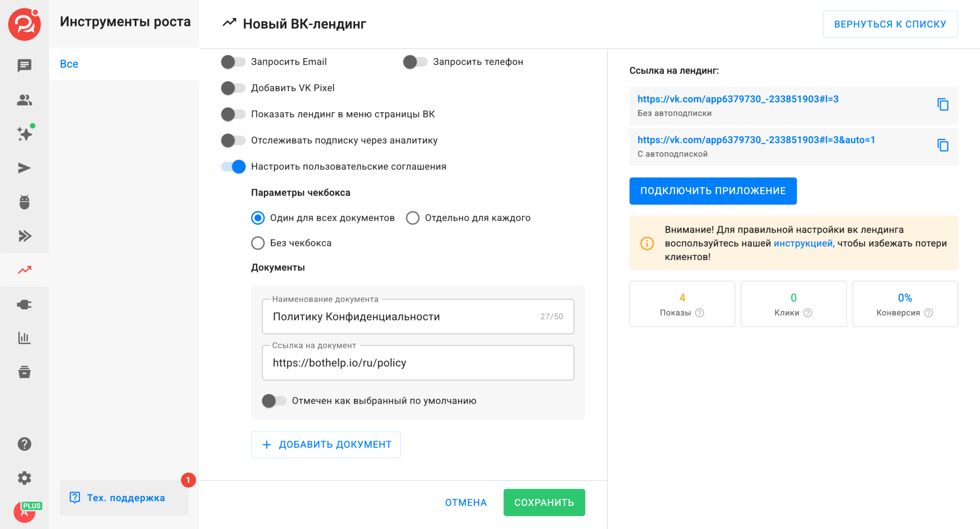Choose the Без чекбокса radio option
Screen dimensions: 980x529
(x=258, y=243)
